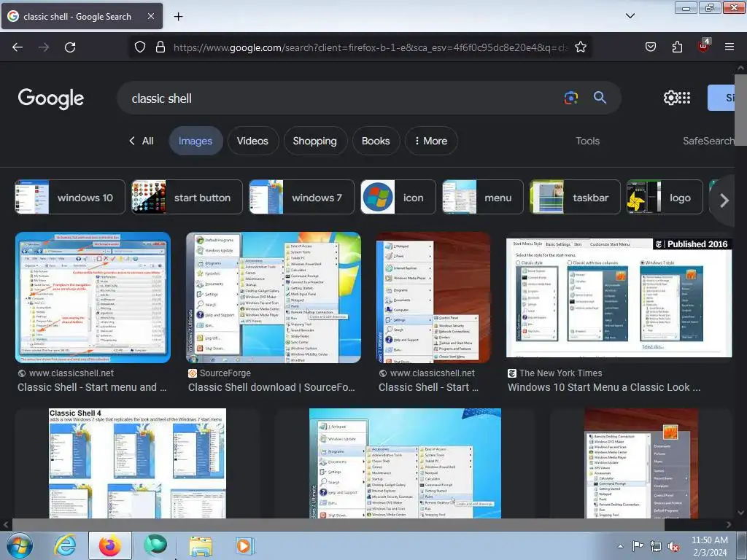
Task: Click the address bar URL field
Action: point(371,47)
